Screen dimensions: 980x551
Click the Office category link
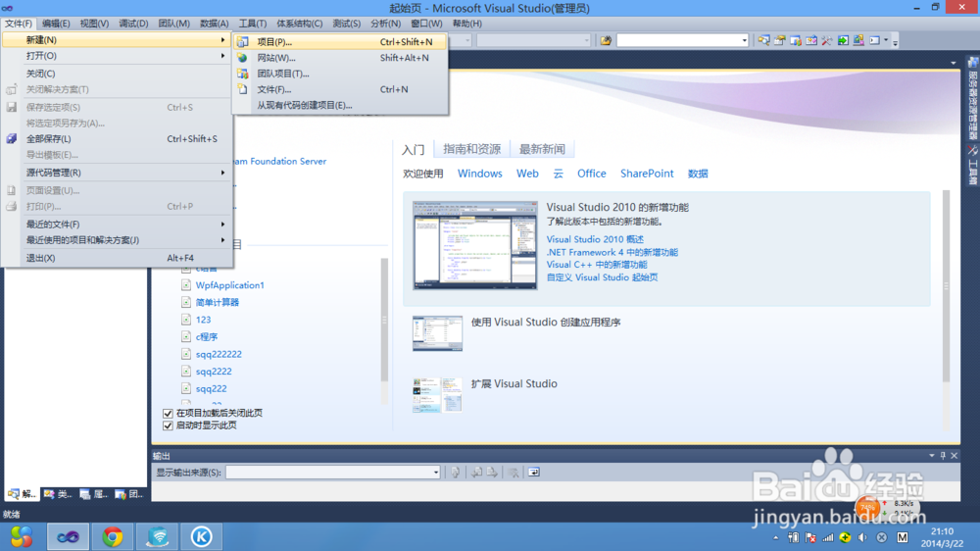point(591,174)
